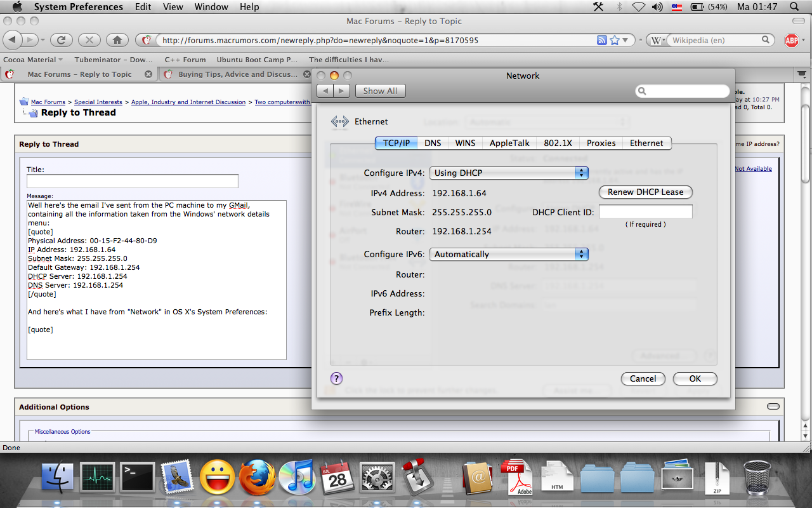The height and width of the screenshot is (508, 812).
Task: Open the Adobe PDF document in Dock
Action: coord(516,477)
